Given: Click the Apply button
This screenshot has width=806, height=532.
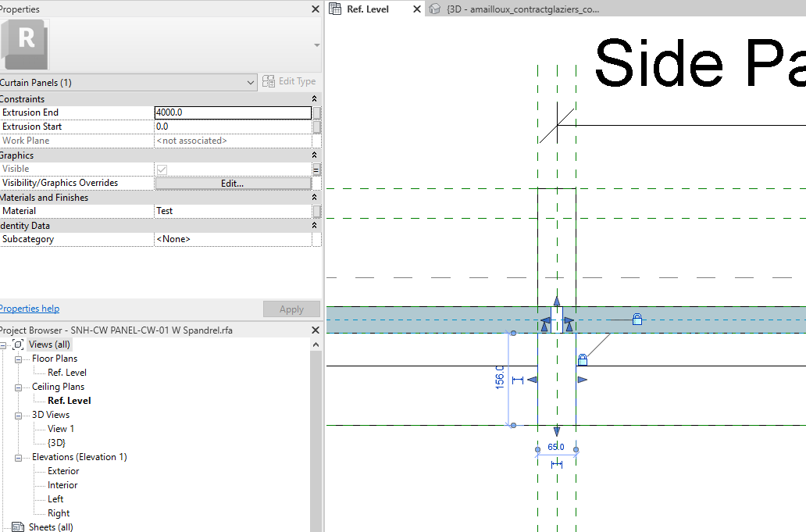Looking at the screenshot, I should click(x=291, y=309).
